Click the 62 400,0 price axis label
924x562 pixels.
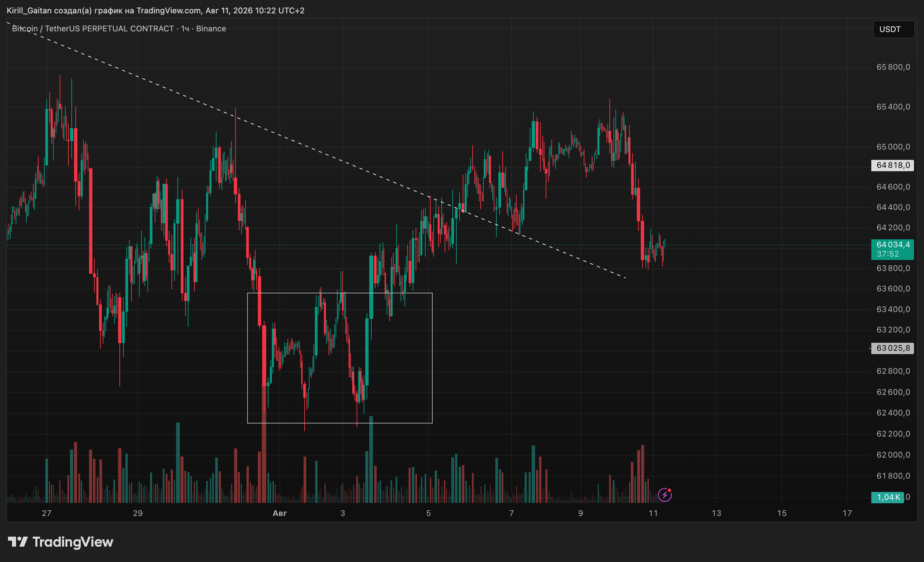[x=893, y=413]
